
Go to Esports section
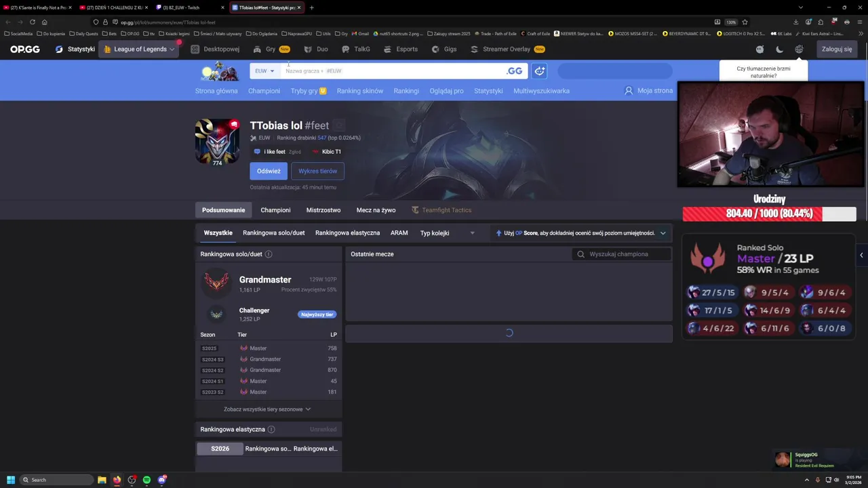(401, 49)
